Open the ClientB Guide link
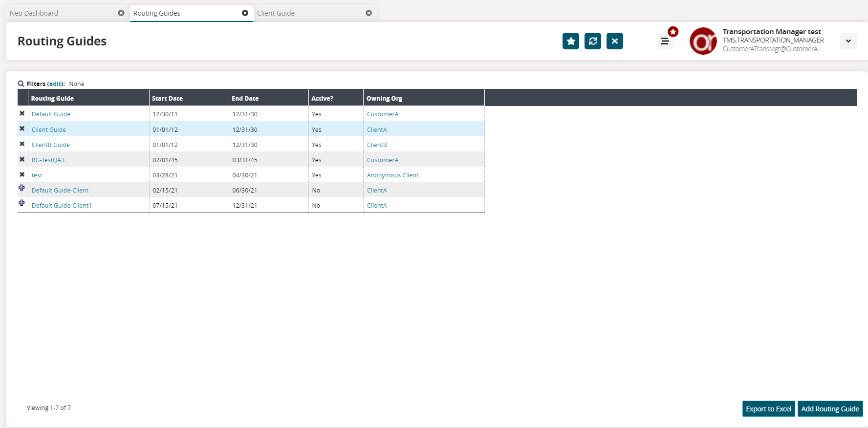The image size is (868, 428). tap(51, 145)
